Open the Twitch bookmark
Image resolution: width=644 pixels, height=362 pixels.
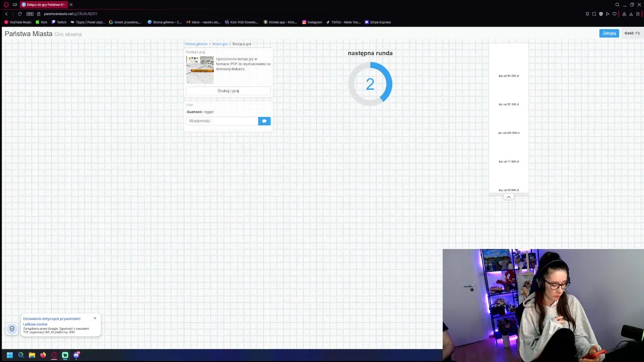click(59, 22)
